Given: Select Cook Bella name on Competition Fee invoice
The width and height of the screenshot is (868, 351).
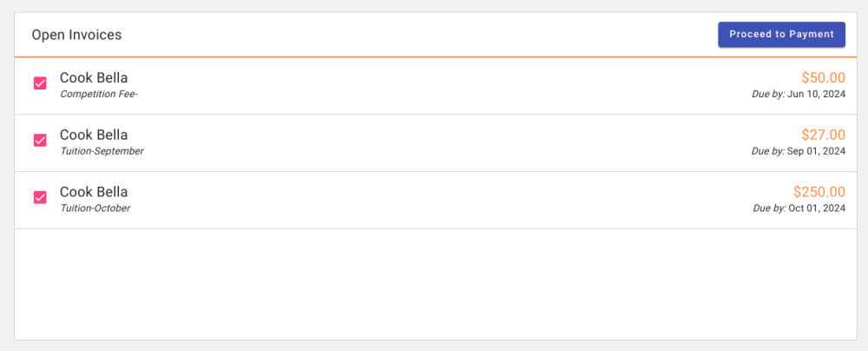Looking at the screenshot, I should [x=94, y=78].
